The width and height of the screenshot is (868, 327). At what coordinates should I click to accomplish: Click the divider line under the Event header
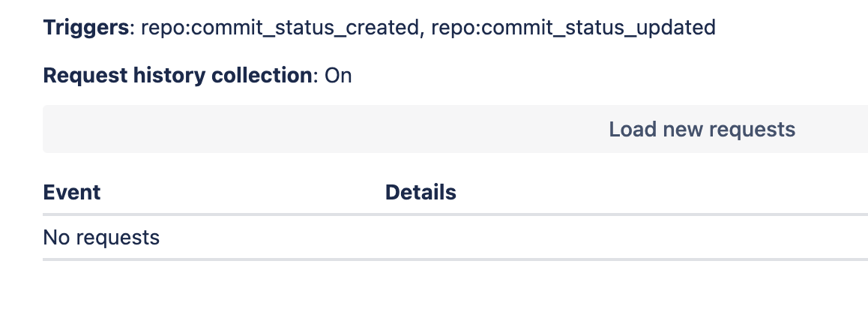coord(455,214)
